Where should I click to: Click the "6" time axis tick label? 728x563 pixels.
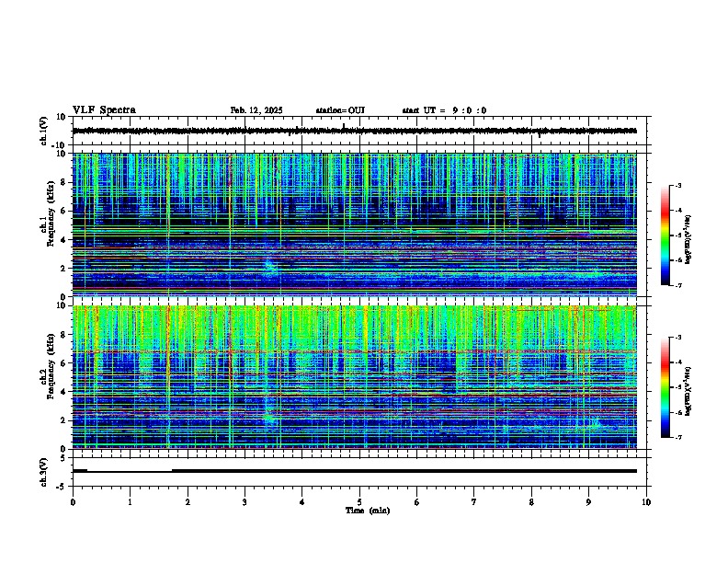(x=417, y=502)
